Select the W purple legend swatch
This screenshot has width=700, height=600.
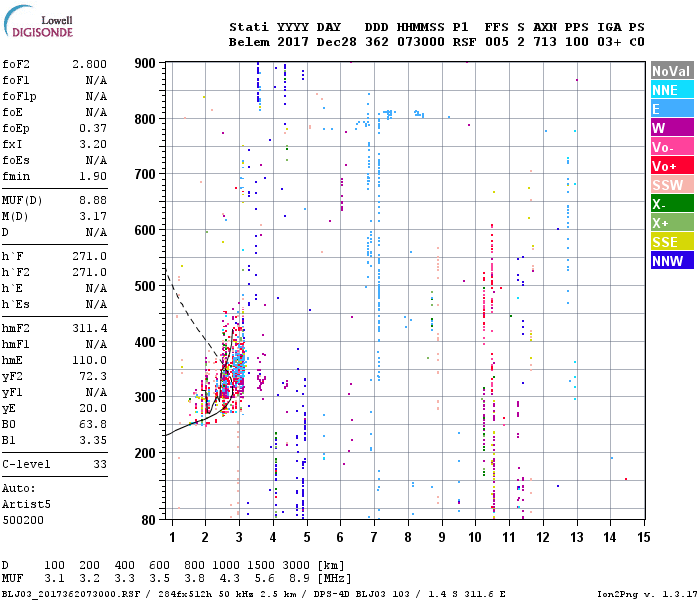[672, 128]
